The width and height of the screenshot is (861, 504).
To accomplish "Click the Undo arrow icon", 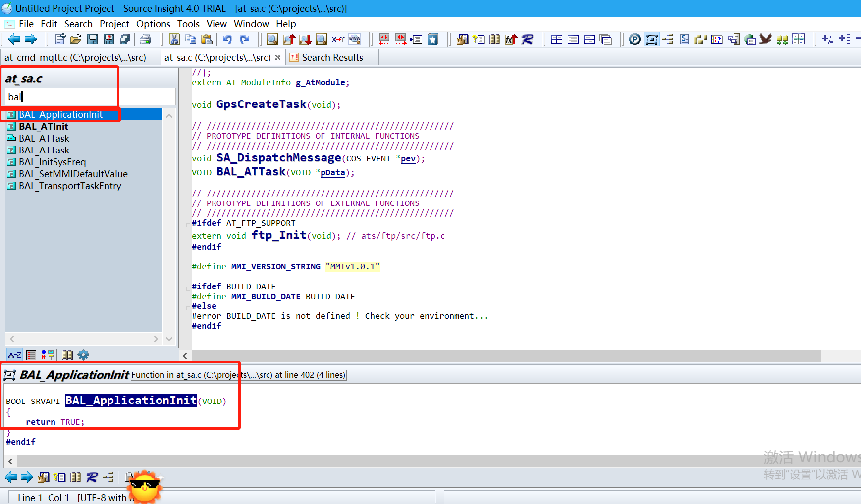I will click(x=227, y=39).
